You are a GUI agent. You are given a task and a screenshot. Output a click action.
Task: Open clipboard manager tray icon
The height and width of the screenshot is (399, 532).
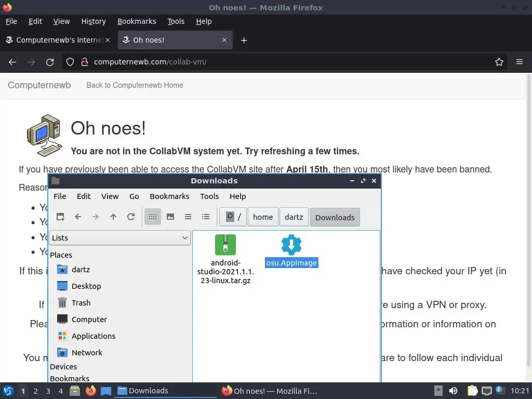[x=472, y=391]
